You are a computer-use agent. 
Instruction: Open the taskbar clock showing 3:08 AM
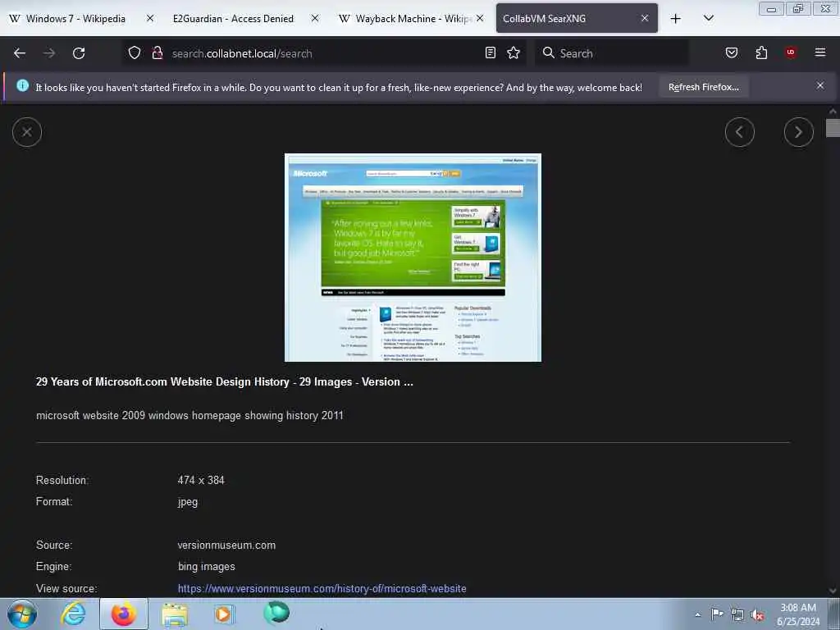tap(798, 614)
